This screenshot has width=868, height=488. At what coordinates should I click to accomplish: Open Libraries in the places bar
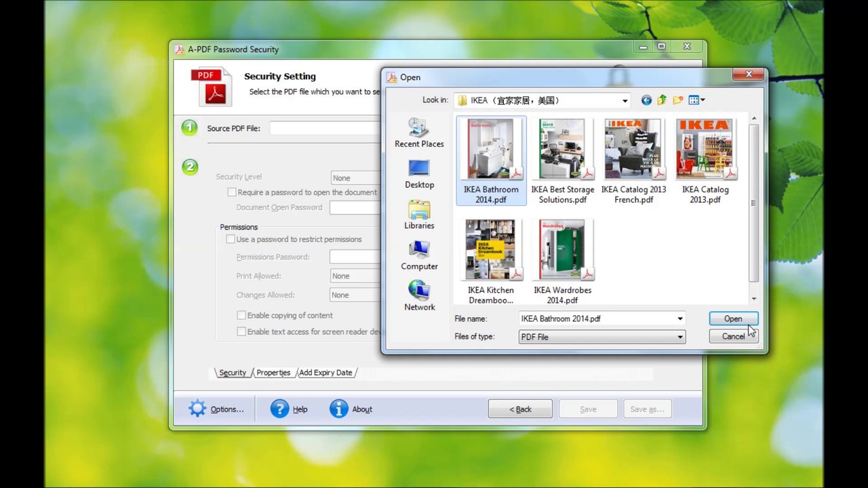click(x=419, y=215)
